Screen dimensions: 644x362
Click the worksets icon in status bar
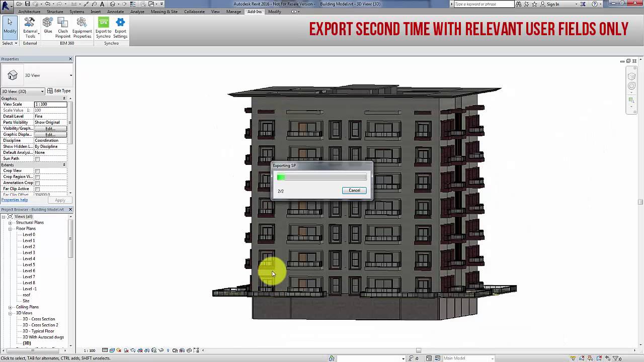pyautogui.click(x=332, y=358)
